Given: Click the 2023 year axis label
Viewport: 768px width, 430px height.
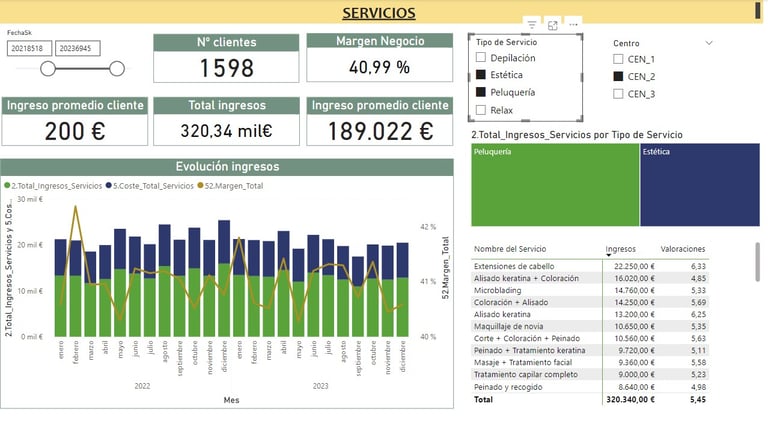Looking at the screenshot, I should click(320, 386).
